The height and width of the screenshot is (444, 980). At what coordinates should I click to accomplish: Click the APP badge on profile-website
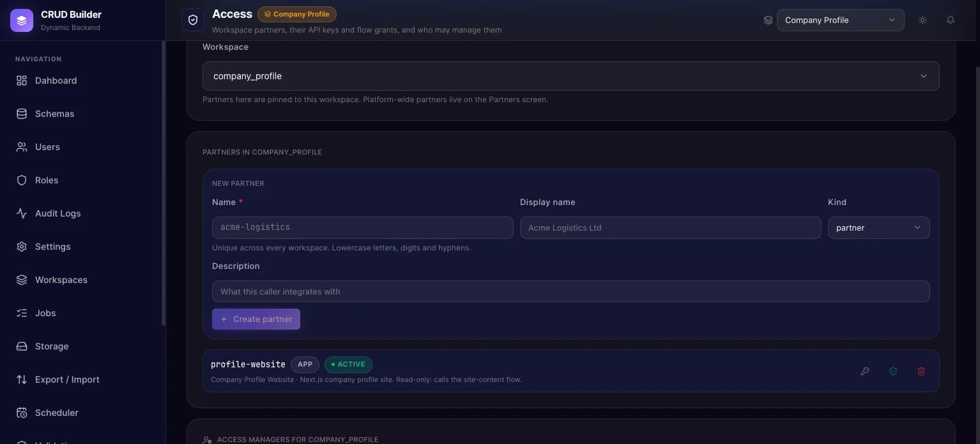(x=305, y=364)
